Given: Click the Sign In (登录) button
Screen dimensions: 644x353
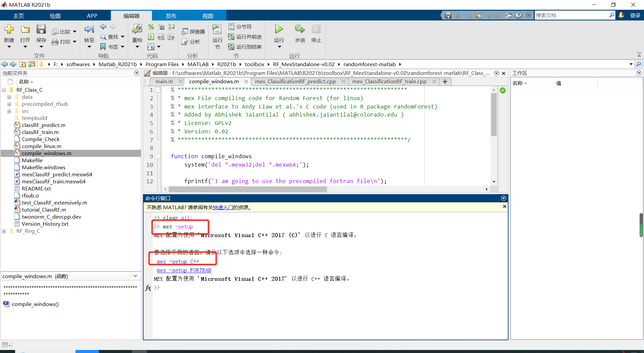Looking at the screenshot, I should pyautogui.click(x=635, y=15).
